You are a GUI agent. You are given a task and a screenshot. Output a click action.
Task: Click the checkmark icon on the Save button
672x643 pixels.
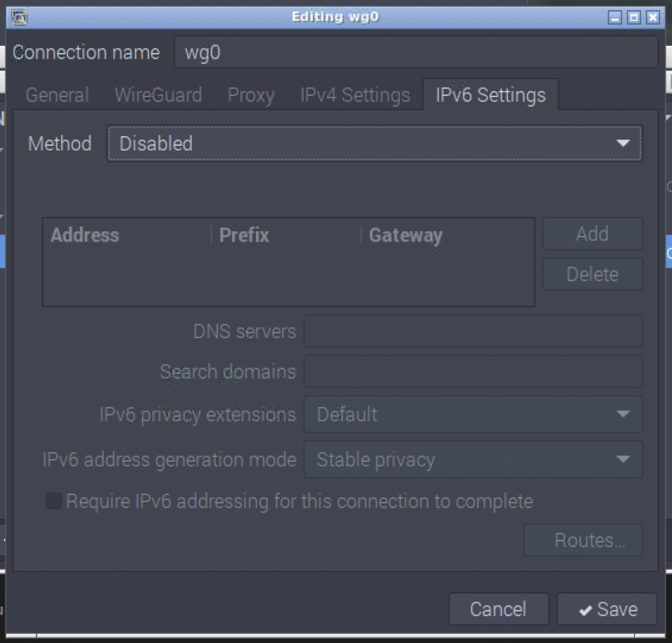(x=585, y=609)
